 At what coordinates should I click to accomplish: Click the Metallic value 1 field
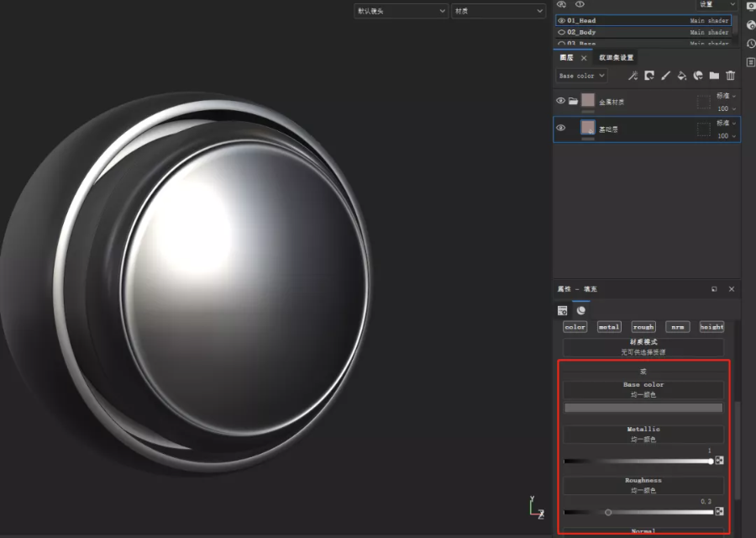[x=709, y=451]
